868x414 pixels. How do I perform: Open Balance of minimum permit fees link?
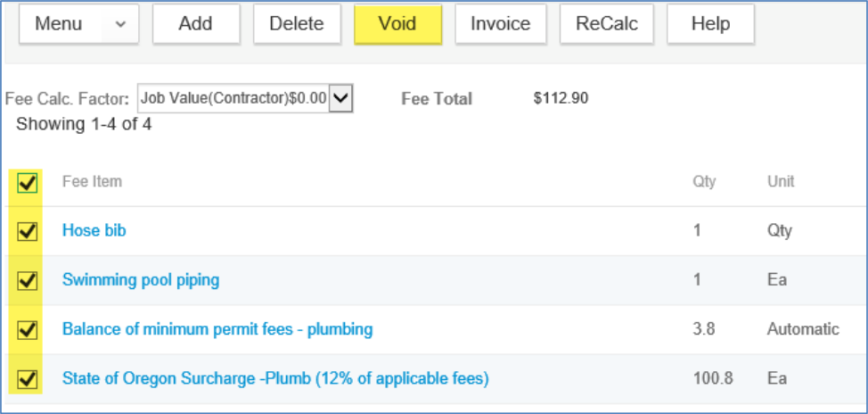coord(217,329)
